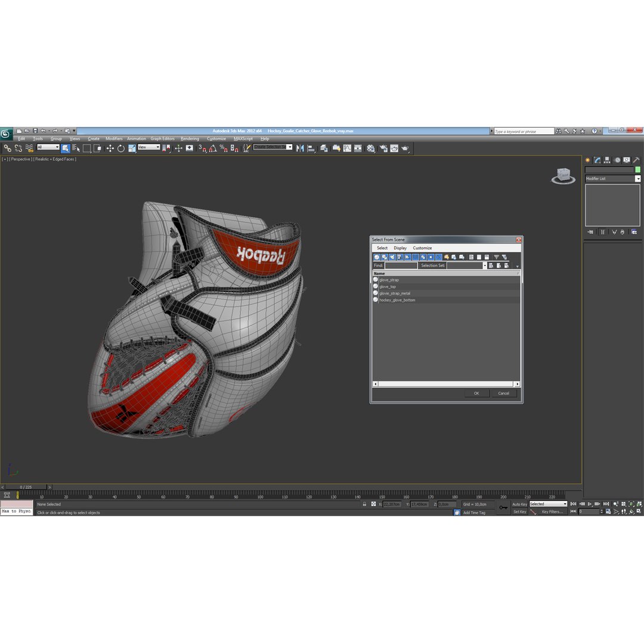Open the selection filter All dropdown

pyautogui.click(x=48, y=147)
